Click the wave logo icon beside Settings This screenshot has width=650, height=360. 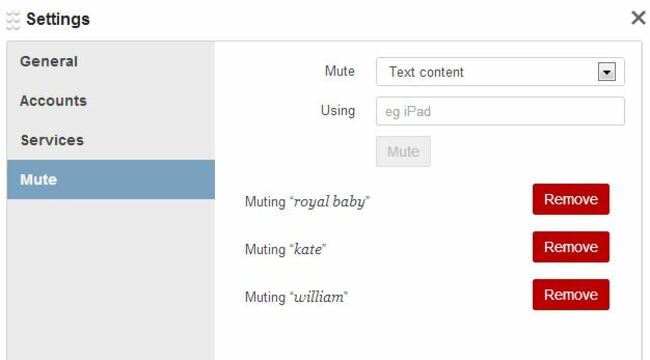(13, 20)
